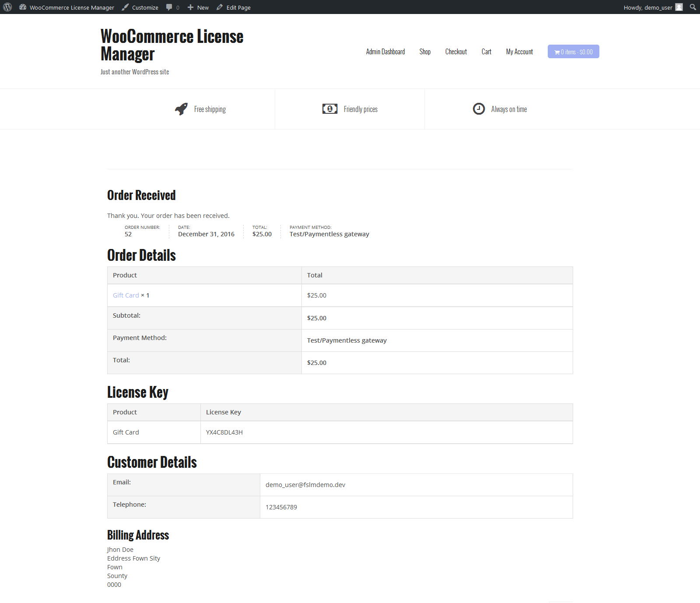Open My Account nav link
Screen dimensions: 700x603
pos(519,52)
